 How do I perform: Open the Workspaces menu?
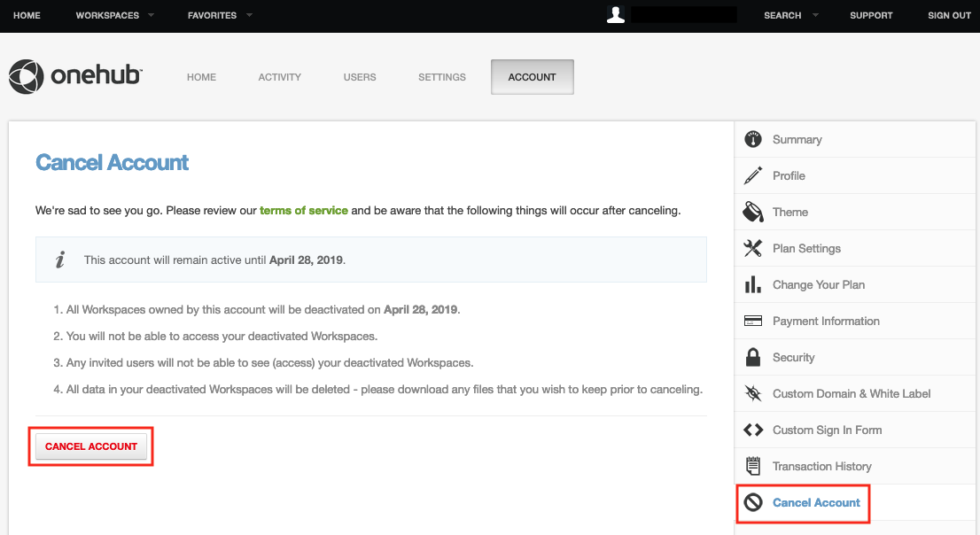[x=107, y=15]
